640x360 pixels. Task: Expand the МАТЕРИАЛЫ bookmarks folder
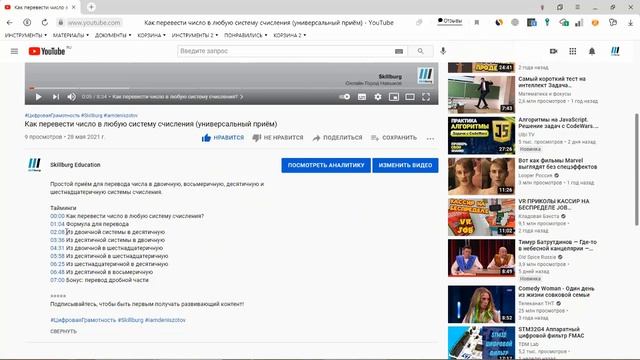71,36
